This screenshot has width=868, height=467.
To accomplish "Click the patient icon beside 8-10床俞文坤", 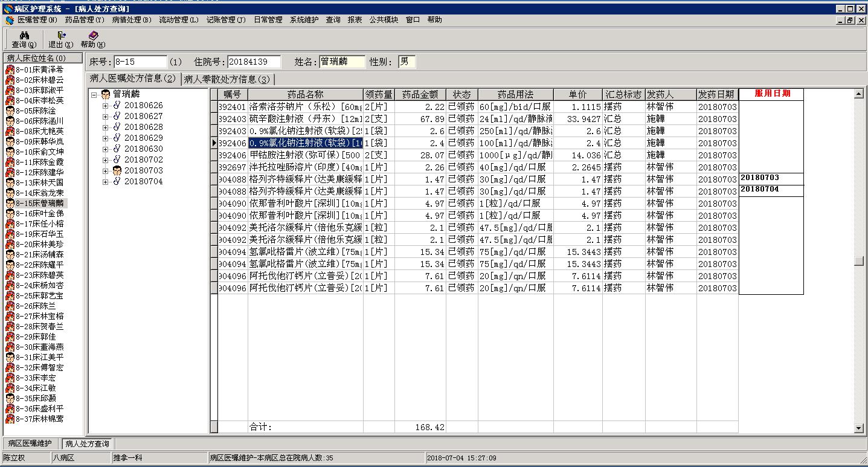I will click(10, 152).
